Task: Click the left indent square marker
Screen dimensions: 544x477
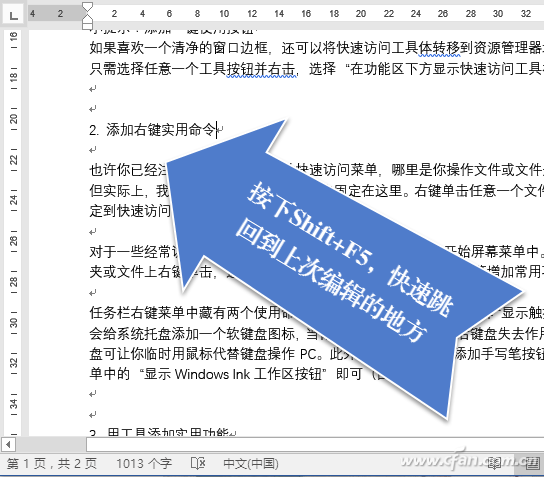Action: 87,25
